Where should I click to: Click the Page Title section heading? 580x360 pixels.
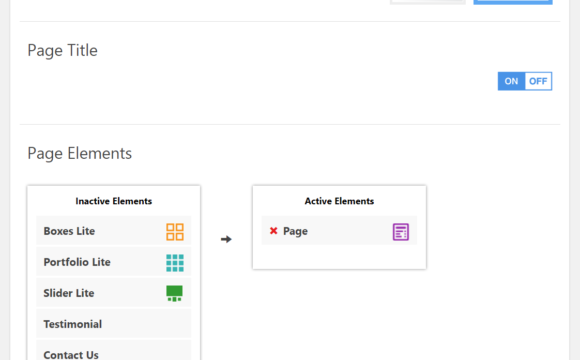click(x=63, y=51)
